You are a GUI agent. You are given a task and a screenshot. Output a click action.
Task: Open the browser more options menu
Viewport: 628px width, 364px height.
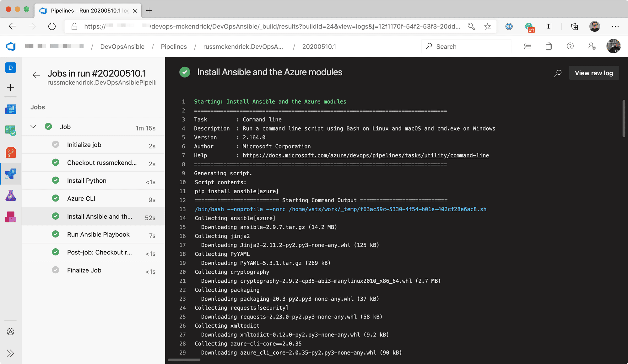coord(615,26)
